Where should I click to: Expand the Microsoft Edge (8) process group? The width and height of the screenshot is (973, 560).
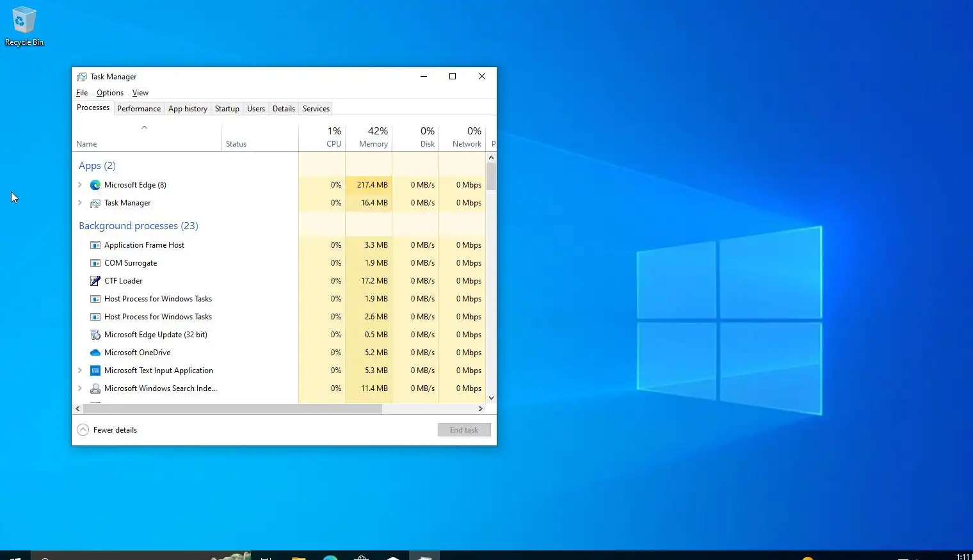[80, 185]
